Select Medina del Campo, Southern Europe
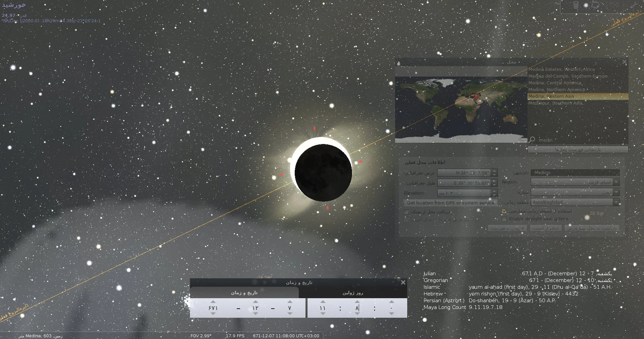The width and height of the screenshot is (644, 339). [578, 76]
